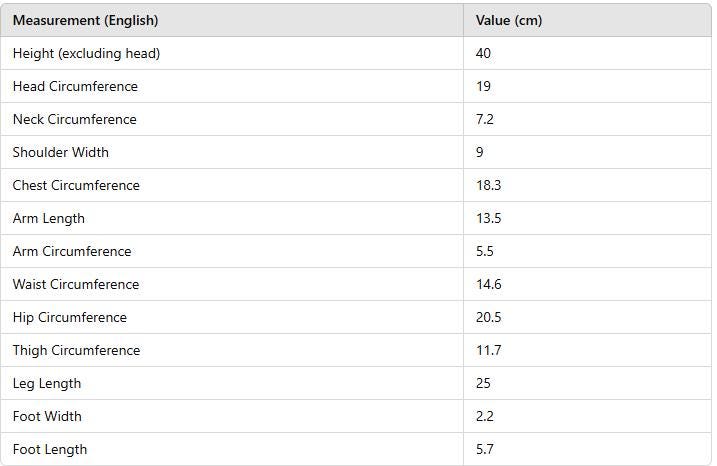717x466 pixels.
Task: Click the Value (cm) column header
Action: [509, 20]
